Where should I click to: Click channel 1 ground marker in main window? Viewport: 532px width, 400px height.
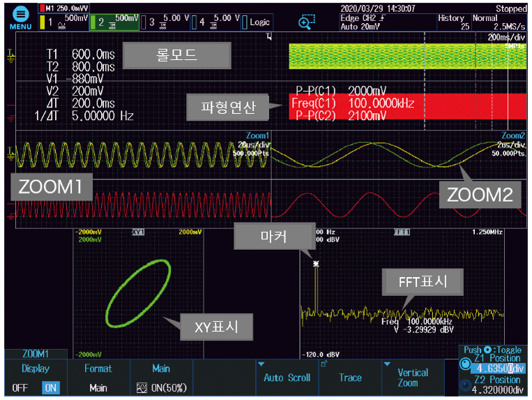[10, 55]
